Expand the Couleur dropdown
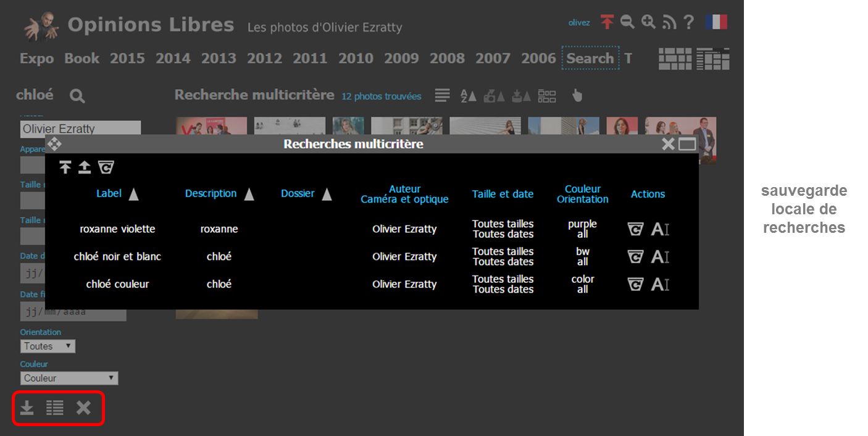The height and width of the screenshot is (436, 868). click(69, 378)
